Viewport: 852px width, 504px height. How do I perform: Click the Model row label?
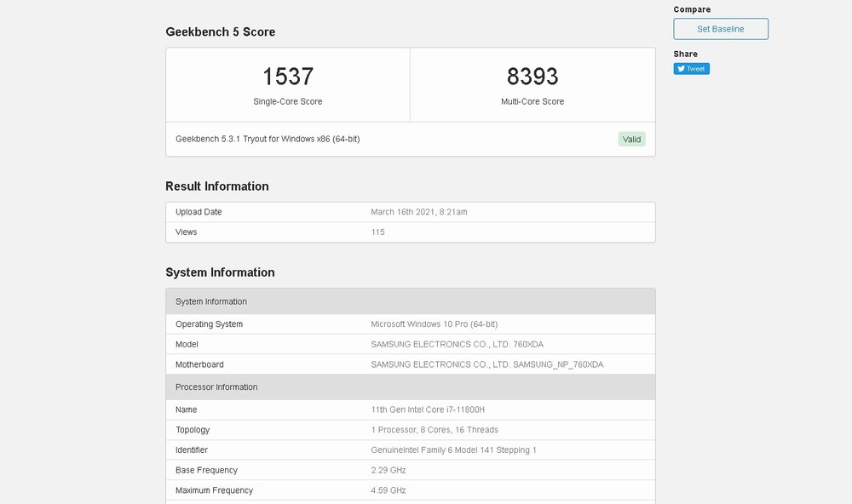pyautogui.click(x=187, y=344)
